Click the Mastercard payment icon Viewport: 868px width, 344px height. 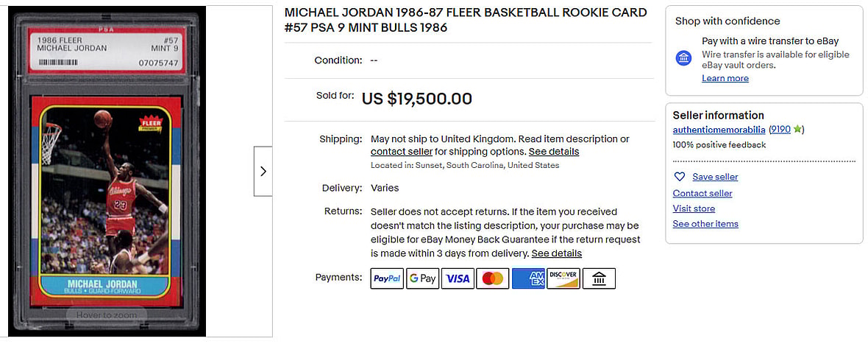pos(493,278)
